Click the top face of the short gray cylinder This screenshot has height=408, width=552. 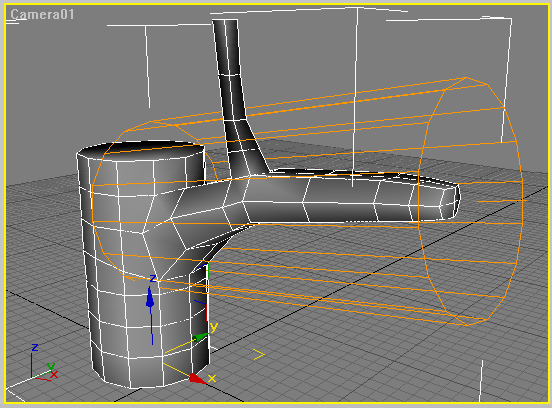pos(141,150)
